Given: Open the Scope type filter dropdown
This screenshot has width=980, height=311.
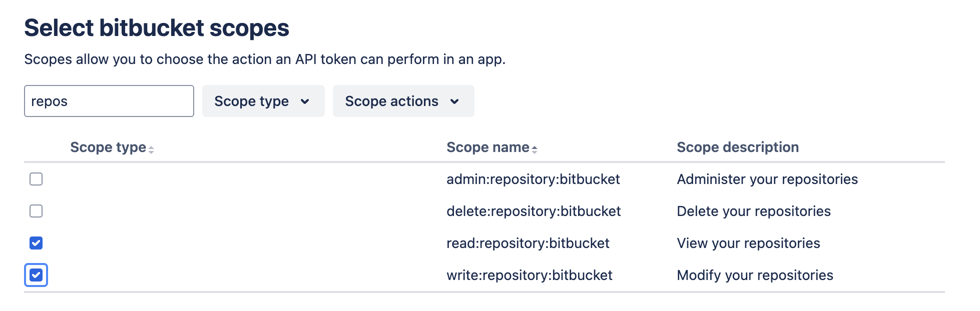Looking at the screenshot, I should [x=263, y=101].
